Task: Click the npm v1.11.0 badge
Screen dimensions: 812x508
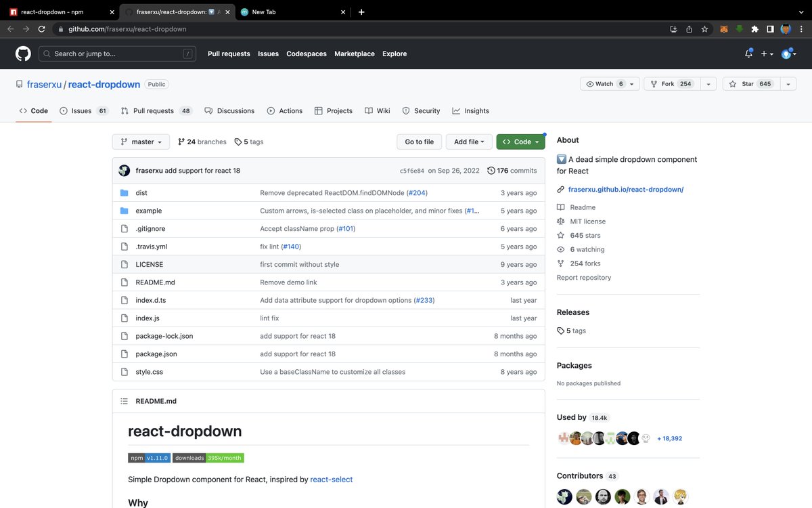Action: [149, 458]
